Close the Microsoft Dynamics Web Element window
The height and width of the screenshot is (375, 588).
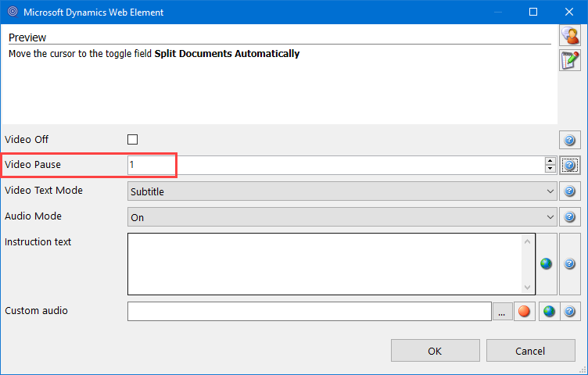point(569,12)
